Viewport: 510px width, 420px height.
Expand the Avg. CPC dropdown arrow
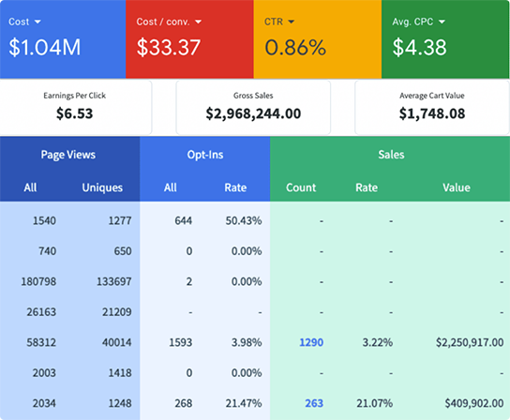point(442,22)
